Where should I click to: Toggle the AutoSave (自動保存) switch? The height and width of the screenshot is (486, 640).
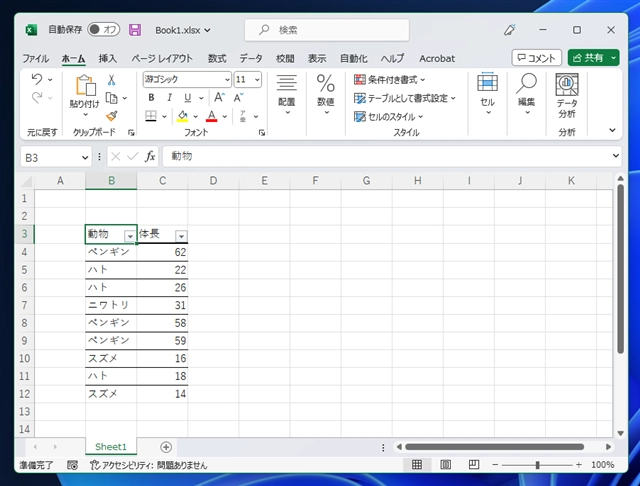click(x=103, y=30)
